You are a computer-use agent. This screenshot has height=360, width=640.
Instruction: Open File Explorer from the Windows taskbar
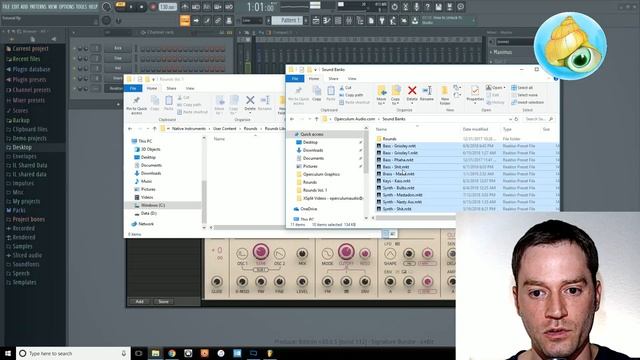click(155, 353)
